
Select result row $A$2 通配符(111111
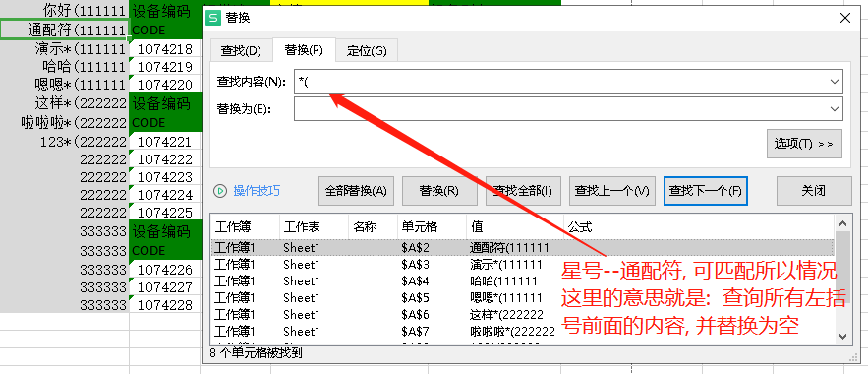tap(522, 247)
